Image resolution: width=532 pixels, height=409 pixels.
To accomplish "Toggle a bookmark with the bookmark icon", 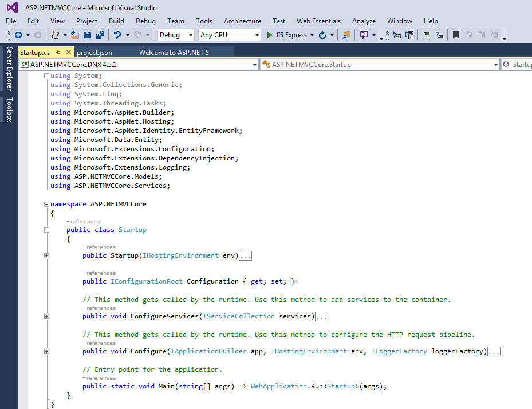I will click(456, 34).
